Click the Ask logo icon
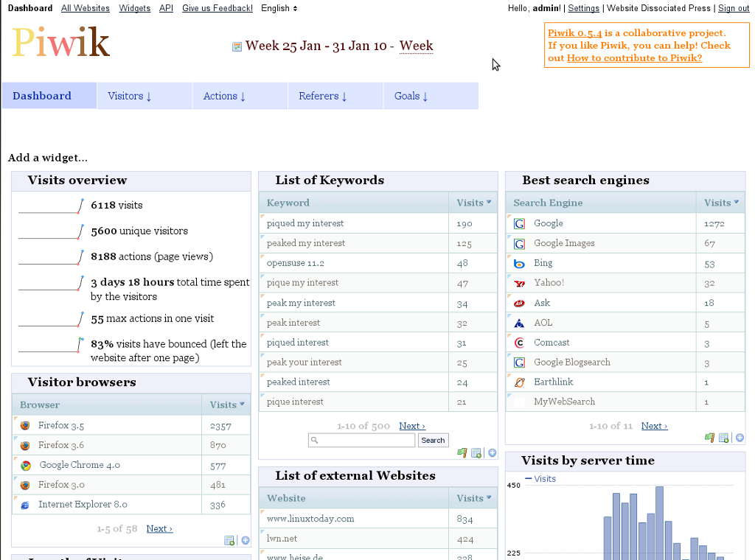The image size is (755, 560). click(520, 303)
